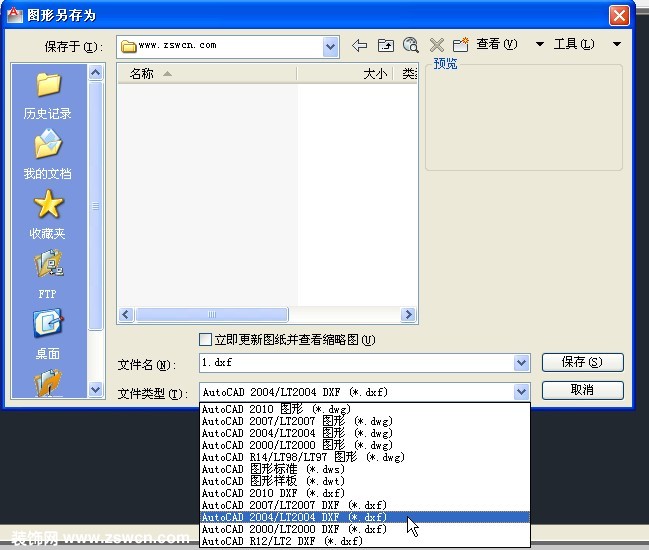Viewport: 649px width, 550px height.
Task: Sort files by 大小 column header
Action: [x=344, y=74]
